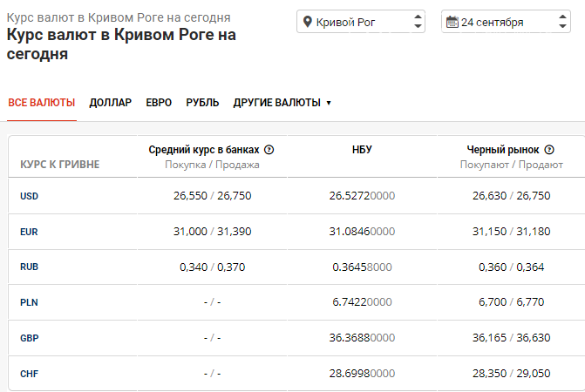Select the Все валюты tab
Image resolution: width=585 pixels, height=392 pixels.
(x=42, y=103)
